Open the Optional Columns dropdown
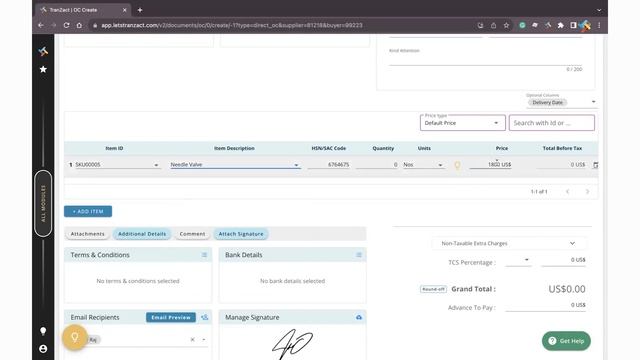The image size is (640, 360). 593,102
